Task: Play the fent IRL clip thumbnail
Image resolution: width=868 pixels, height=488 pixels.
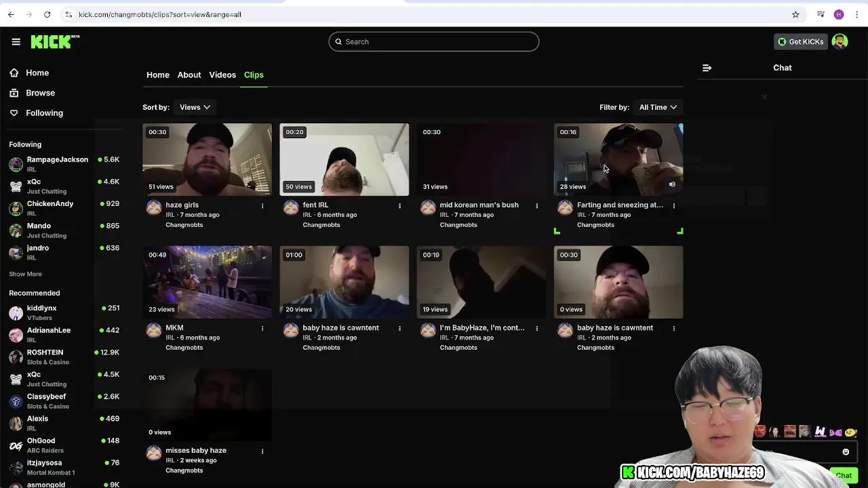Action: point(344,159)
